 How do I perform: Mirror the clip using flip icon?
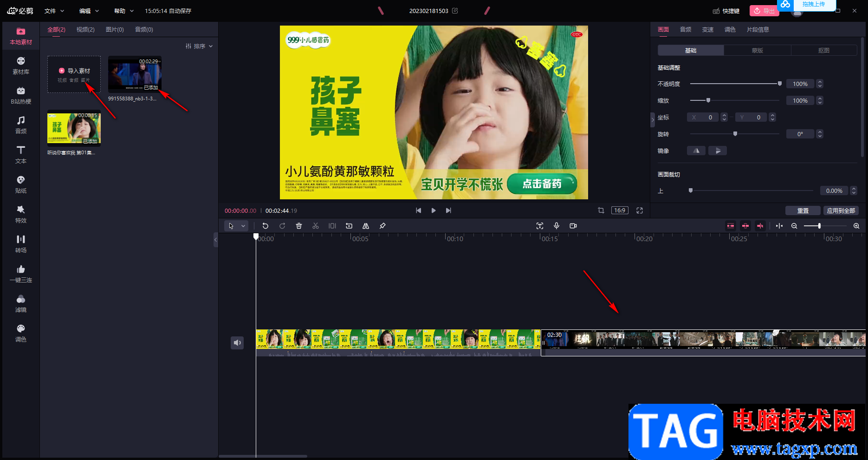(366, 226)
